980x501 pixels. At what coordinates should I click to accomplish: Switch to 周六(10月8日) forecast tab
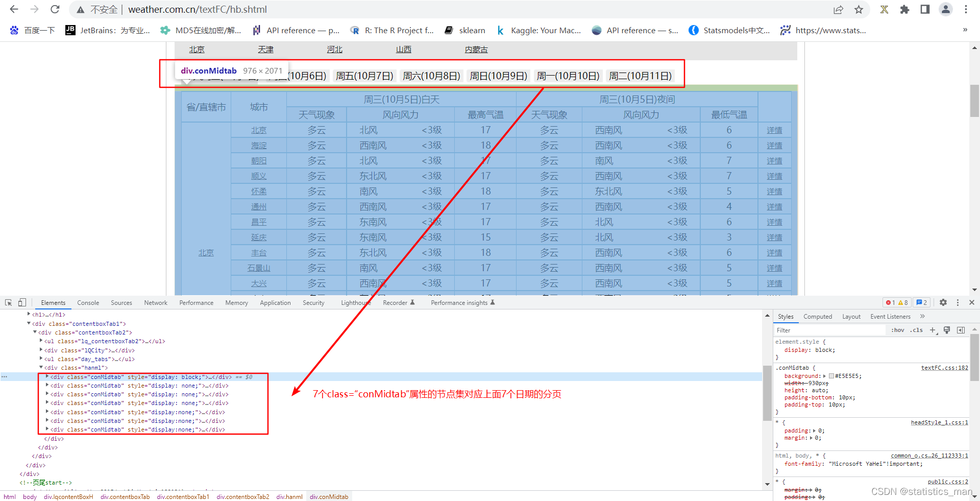click(431, 76)
